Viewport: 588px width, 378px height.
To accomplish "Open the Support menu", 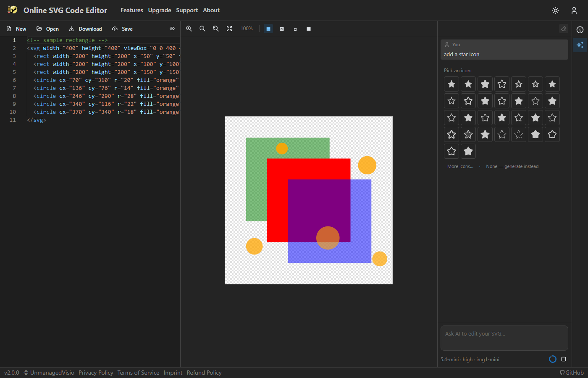I will click(187, 10).
